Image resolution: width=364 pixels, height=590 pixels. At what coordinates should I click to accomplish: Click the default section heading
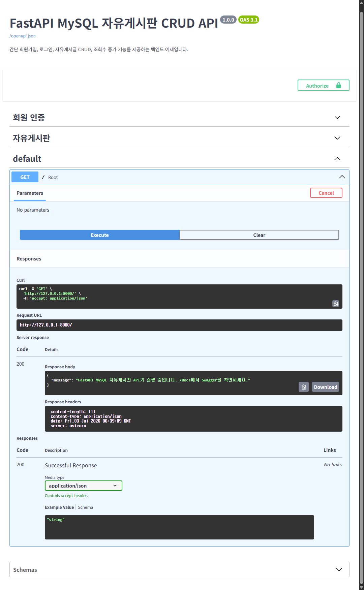(x=27, y=159)
